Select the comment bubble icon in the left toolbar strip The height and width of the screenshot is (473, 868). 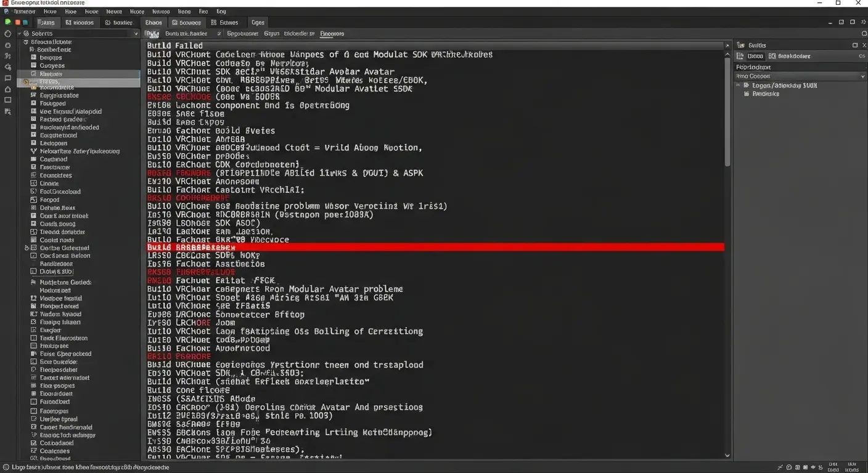[x=8, y=77]
